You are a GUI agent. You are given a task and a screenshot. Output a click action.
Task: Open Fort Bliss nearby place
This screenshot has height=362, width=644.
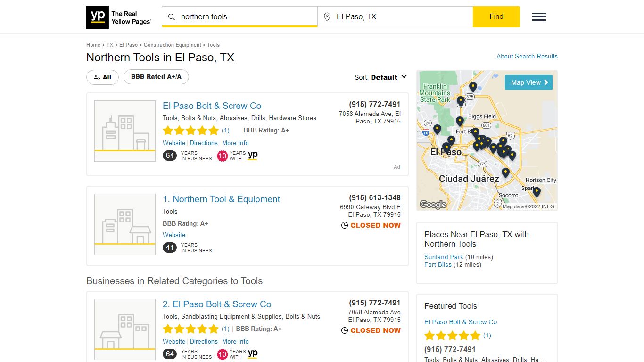pos(438,264)
